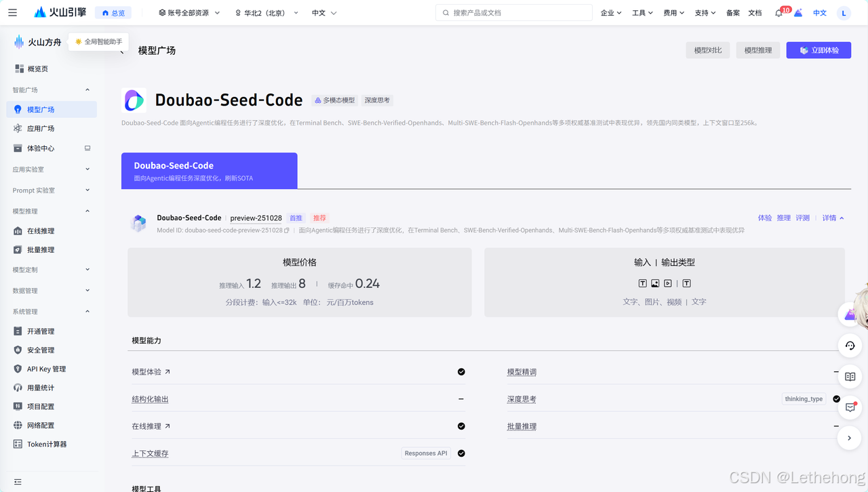Click the search products or docs field

pos(513,13)
